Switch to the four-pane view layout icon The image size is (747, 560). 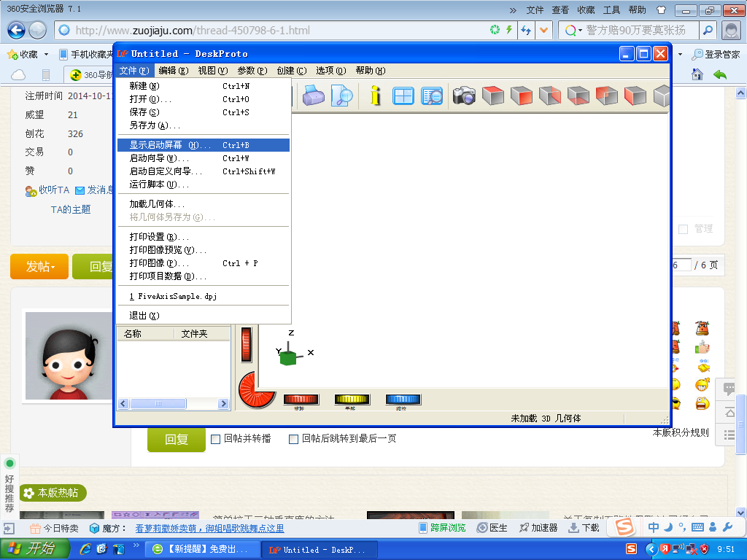[x=403, y=96]
